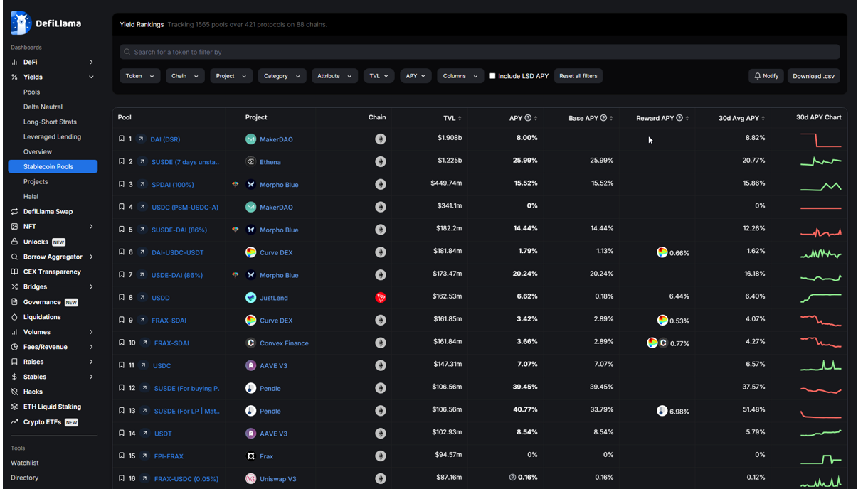Click the Reset all filters button

tap(578, 76)
